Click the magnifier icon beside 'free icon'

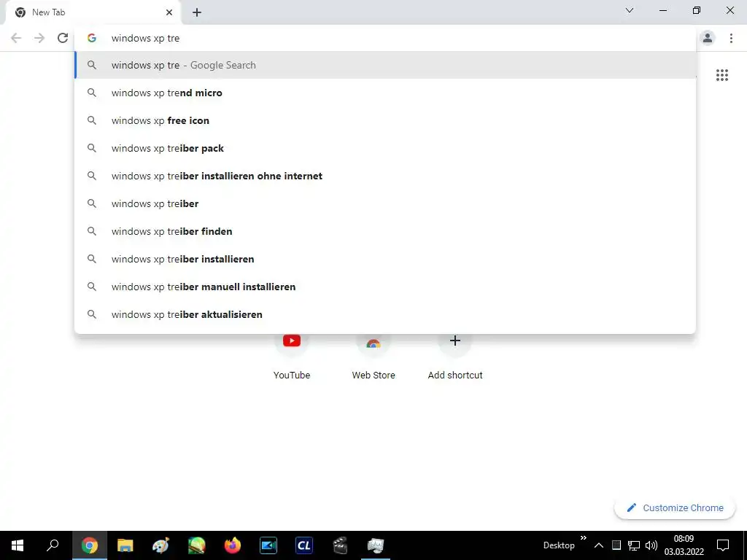92,120
